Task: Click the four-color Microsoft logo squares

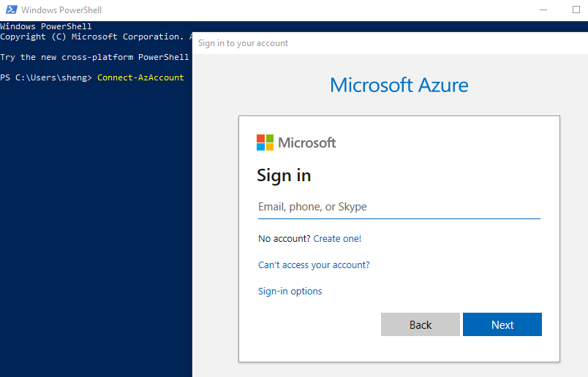Action: coord(265,142)
